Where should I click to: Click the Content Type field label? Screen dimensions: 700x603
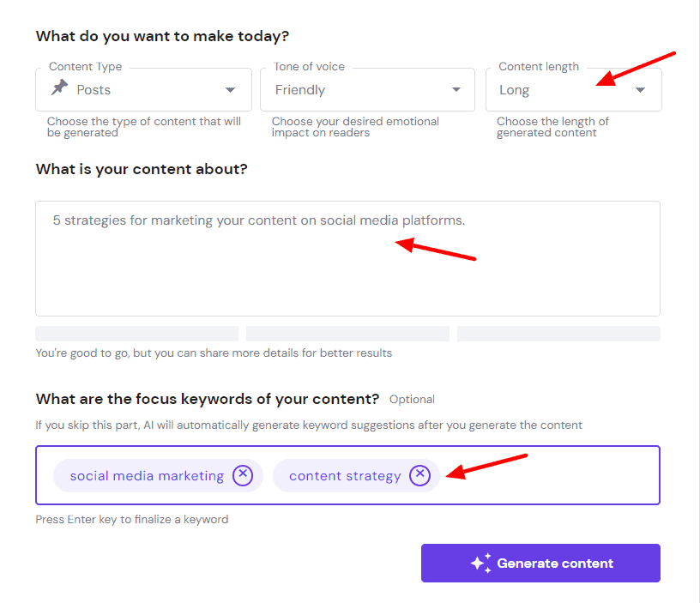click(85, 67)
